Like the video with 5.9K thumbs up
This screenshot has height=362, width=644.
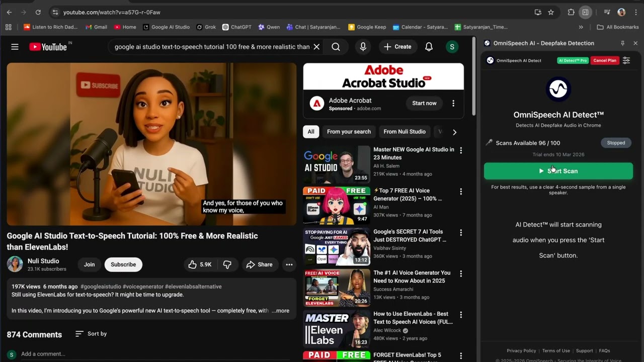200,264
